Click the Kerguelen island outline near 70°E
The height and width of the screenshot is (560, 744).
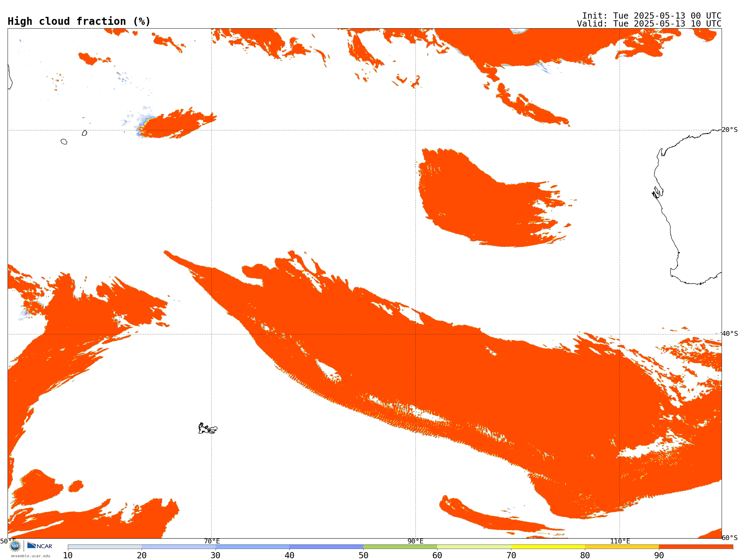tap(208, 428)
